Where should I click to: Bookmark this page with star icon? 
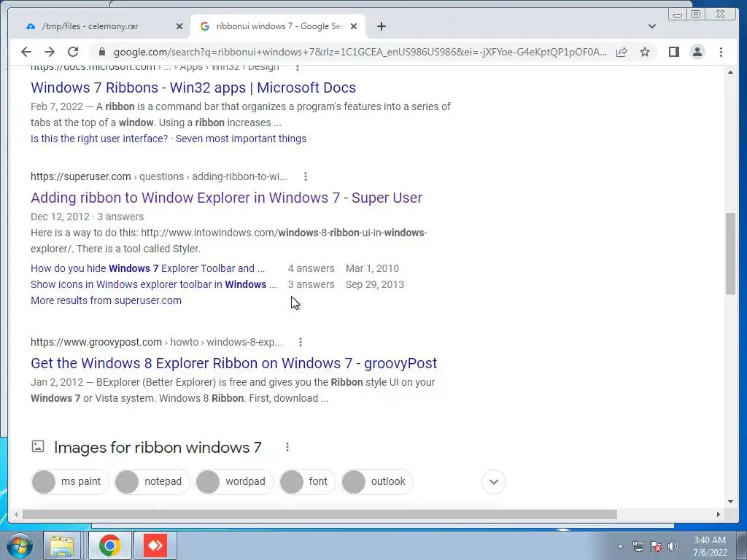click(645, 52)
